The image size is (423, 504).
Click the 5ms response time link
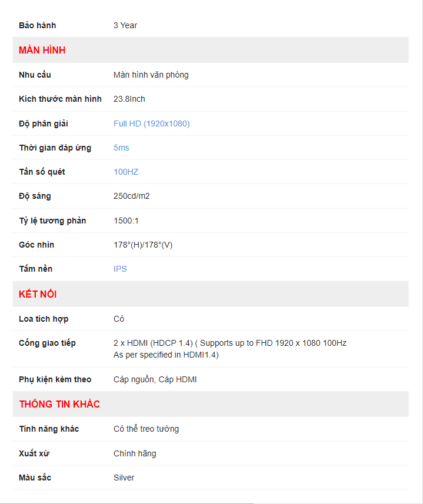pos(121,148)
